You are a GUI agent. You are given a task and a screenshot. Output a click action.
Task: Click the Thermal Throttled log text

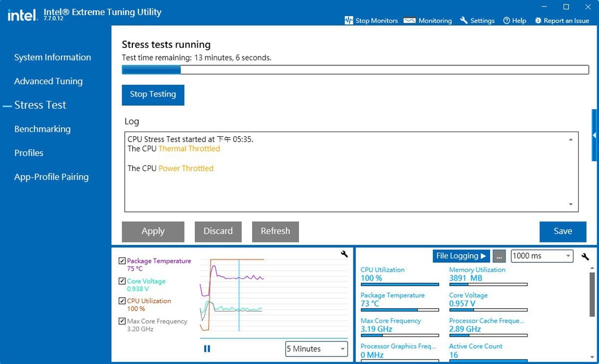pyautogui.click(x=189, y=149)
